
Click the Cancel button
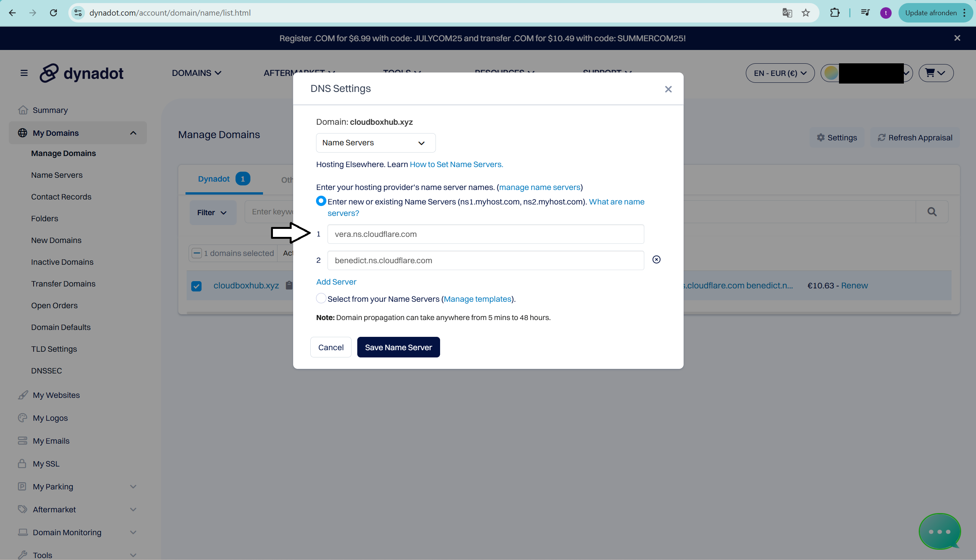(331, 347)
